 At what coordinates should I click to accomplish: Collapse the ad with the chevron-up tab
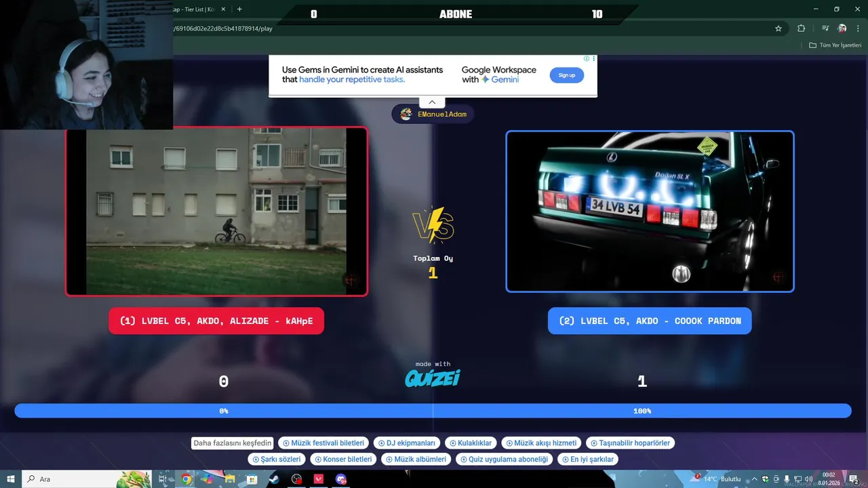point(432,102)
